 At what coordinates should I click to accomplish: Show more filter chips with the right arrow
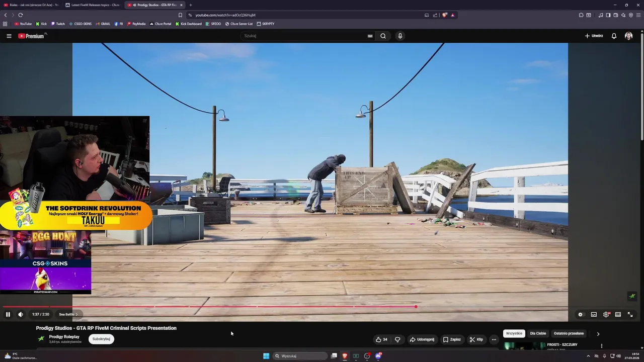click(598, 333)
